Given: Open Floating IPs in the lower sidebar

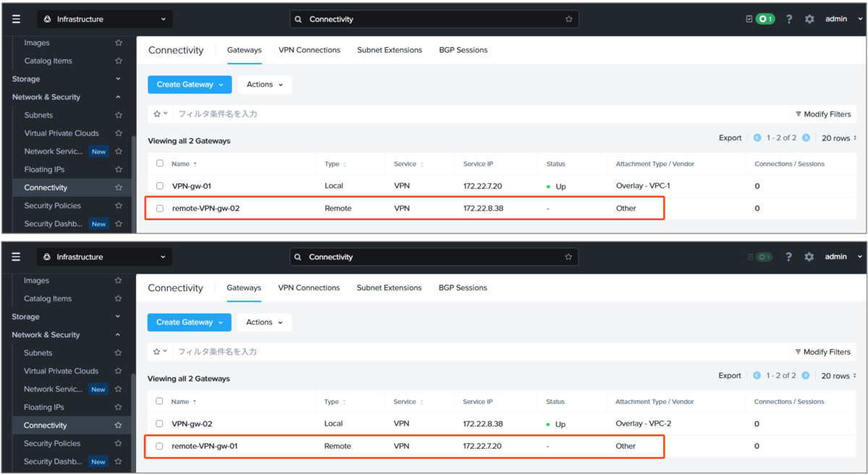Looking at the screenshot, I should click(44, 407).
